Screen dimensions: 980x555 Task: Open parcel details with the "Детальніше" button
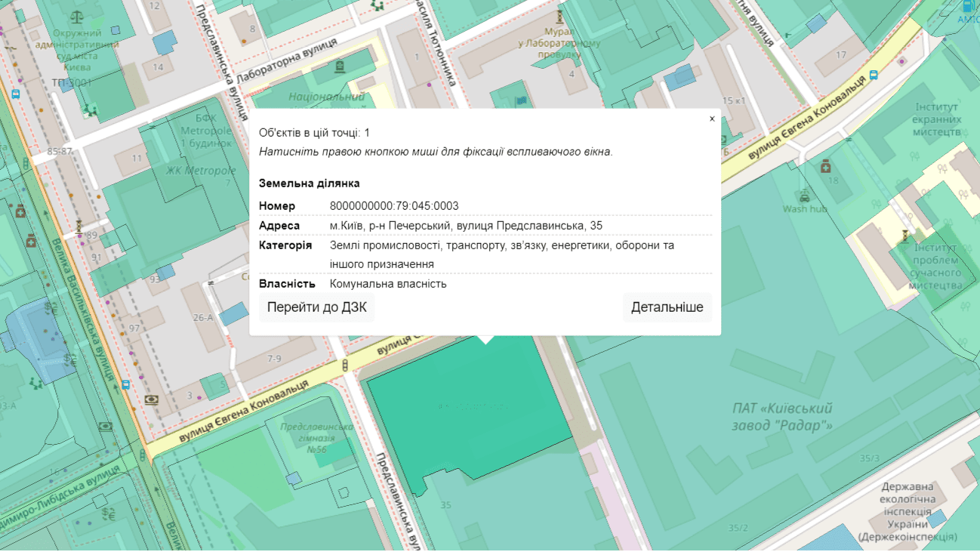click(667, 307)
